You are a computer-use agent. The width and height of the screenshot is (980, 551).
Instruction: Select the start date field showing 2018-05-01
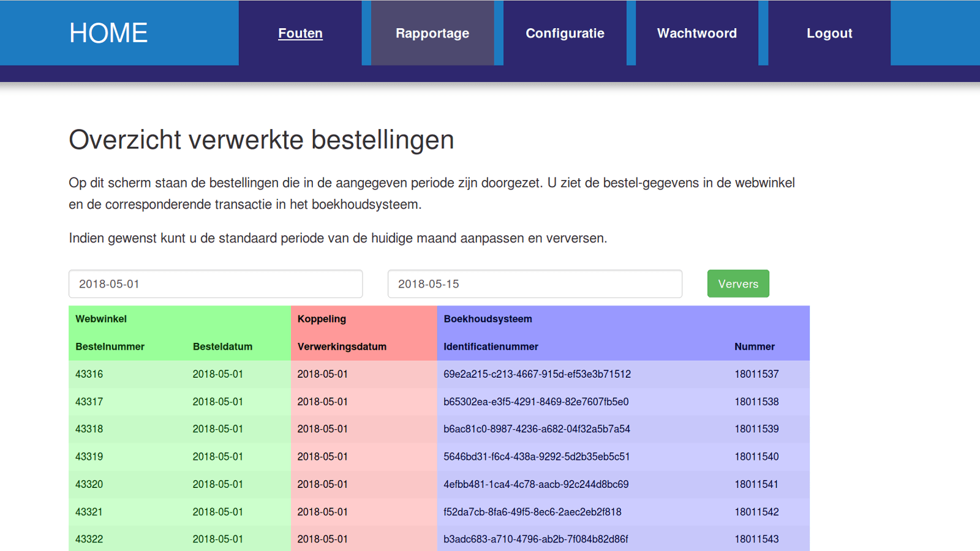215,283
